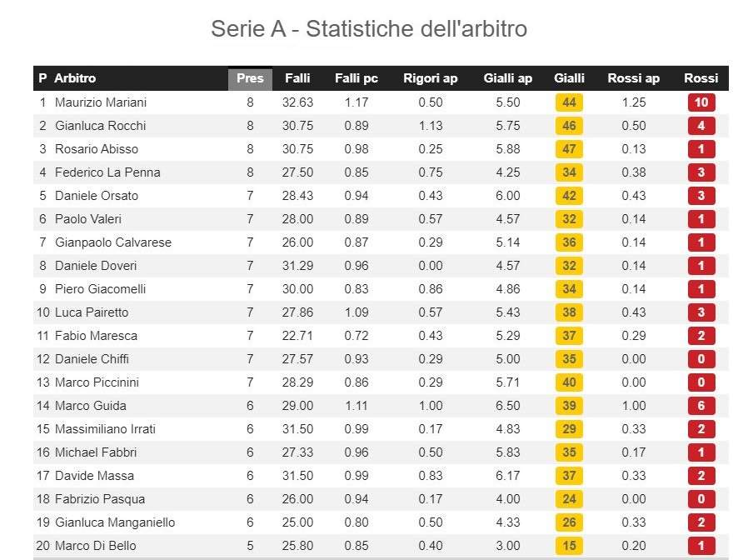Sort referees by Gialli column header
This screenshot has height=560, width=738.
point(569,78)
